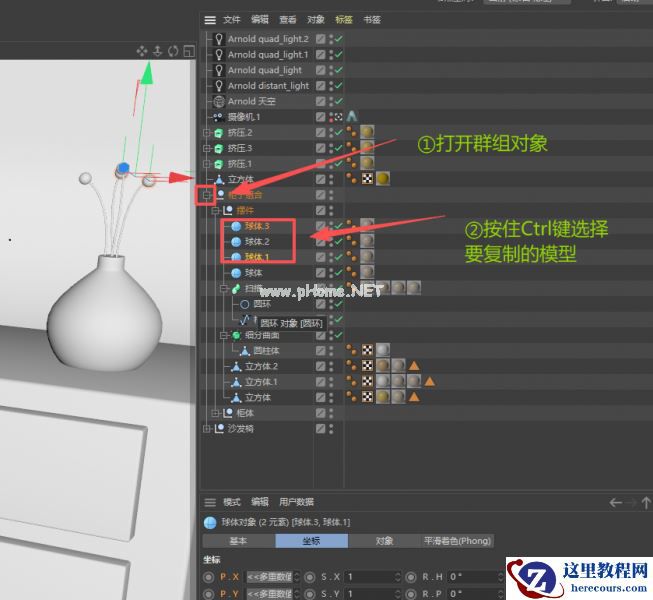Click the viewport zoom camera icon

tap(157, 51)
